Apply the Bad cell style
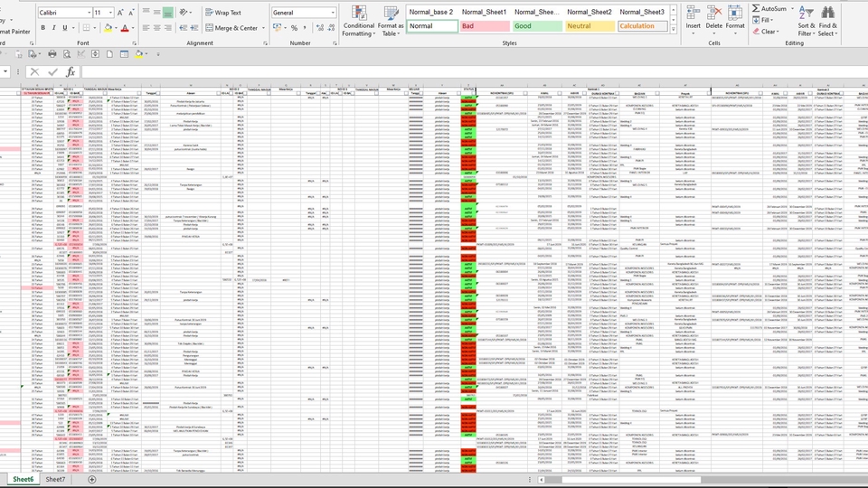The height and width of the screenshot is (488, 868). (x=484, y=26)
